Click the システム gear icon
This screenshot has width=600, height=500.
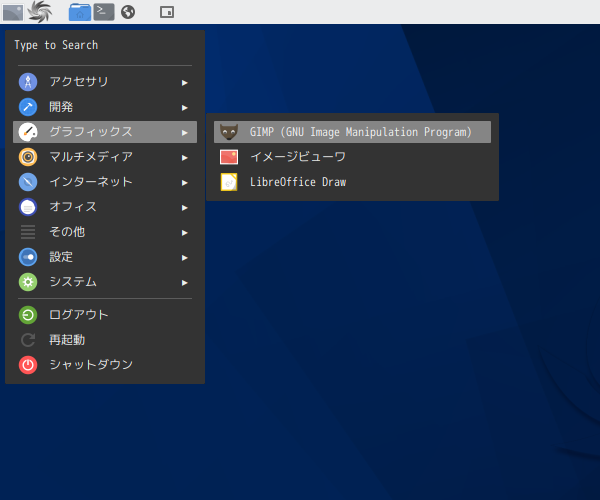pos(28,282)
